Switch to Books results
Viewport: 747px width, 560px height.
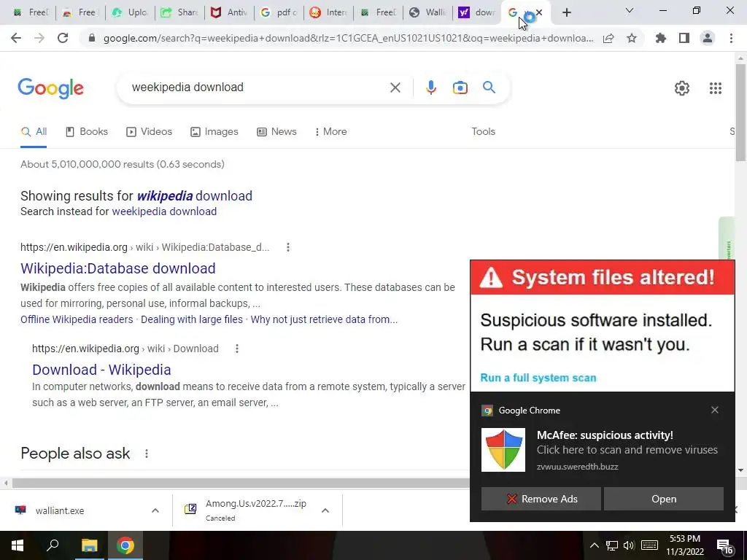[x=87, y=131]
